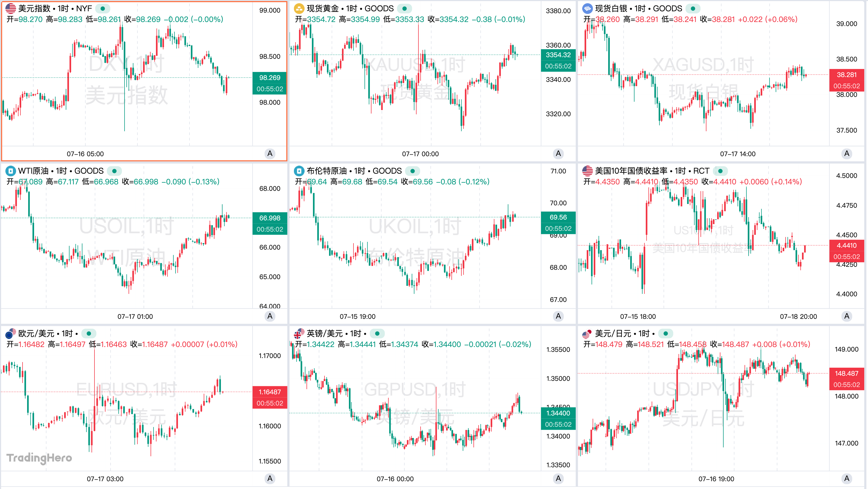Toggle auto scale A on 现货白银 chart
Screen dimensions: 868x489
tap(847, 154)
